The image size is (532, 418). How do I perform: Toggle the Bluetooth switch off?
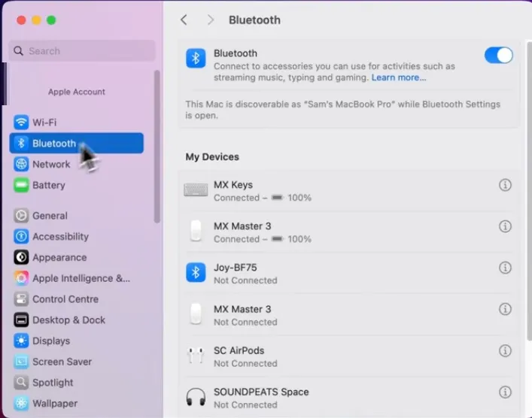click(498, 56)
